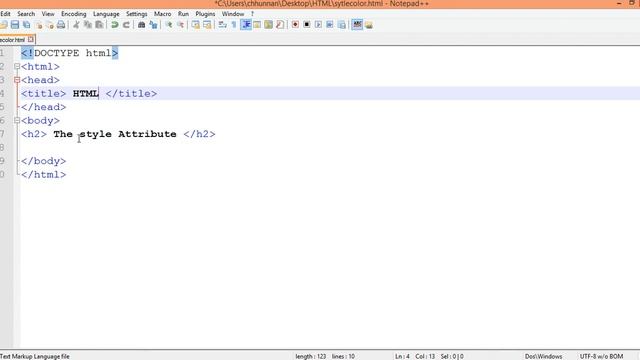640x360 pixels.
Task: Open the Window menu
Action: (233, 14)
